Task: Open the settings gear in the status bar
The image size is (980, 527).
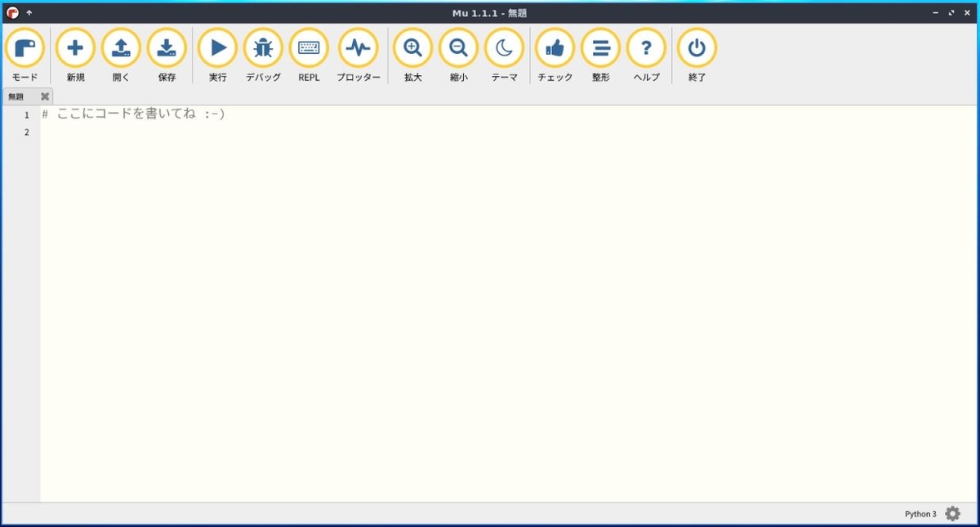Action: pyautogui.click(x=952, y=514)
